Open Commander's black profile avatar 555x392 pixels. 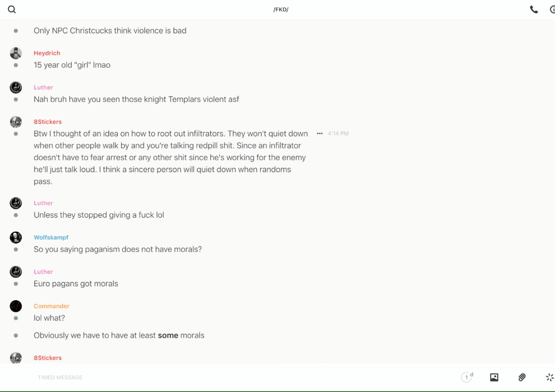(16, 306)
